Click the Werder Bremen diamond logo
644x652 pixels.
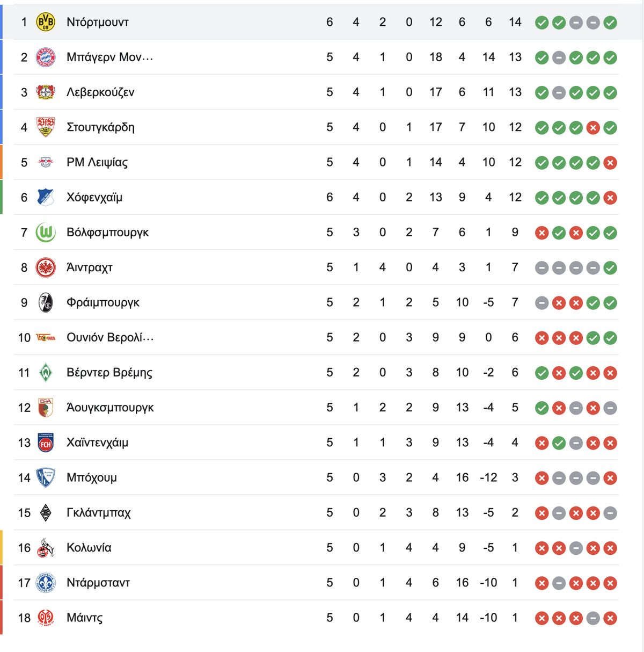(46, 373)
